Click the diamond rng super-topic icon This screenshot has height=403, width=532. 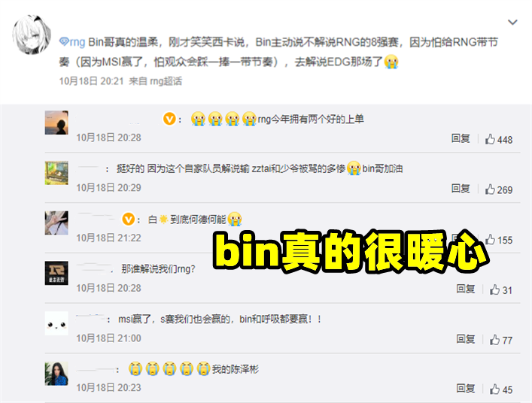pyautogui.click(x=64, y=42)
